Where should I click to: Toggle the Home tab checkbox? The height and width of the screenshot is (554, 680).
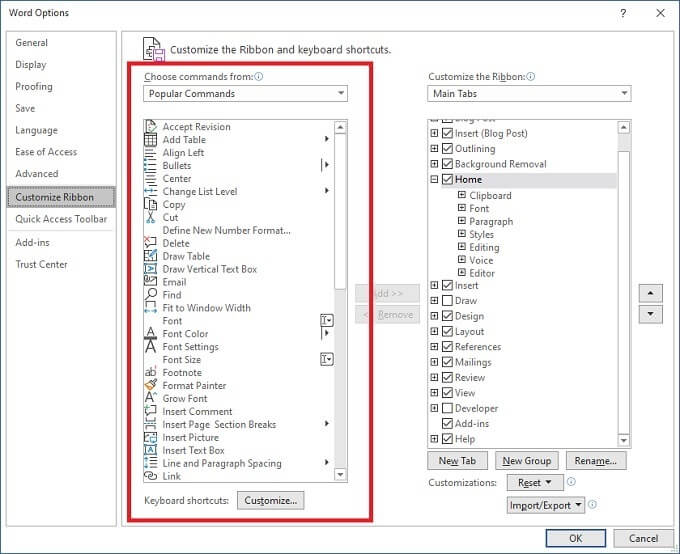[x=447, y=179]
